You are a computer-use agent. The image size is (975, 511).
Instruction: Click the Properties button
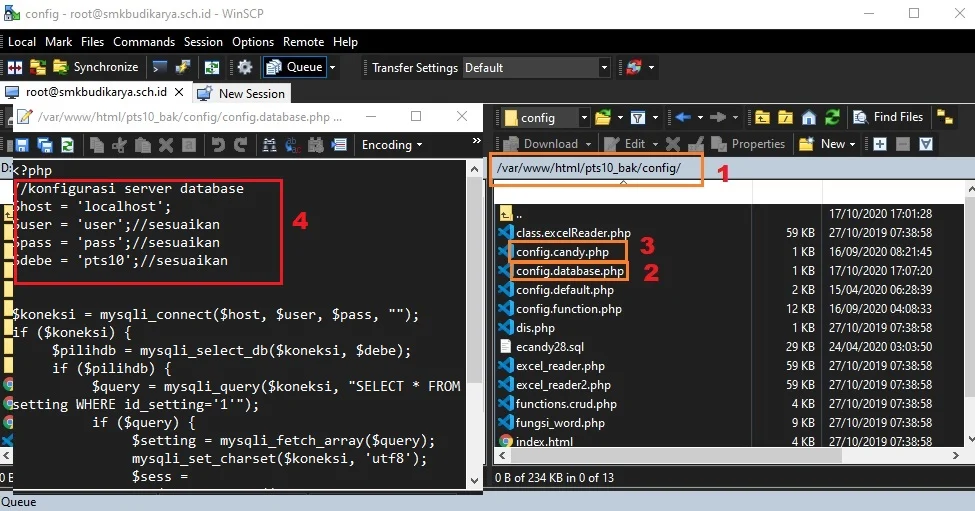[x=747, y=144]
